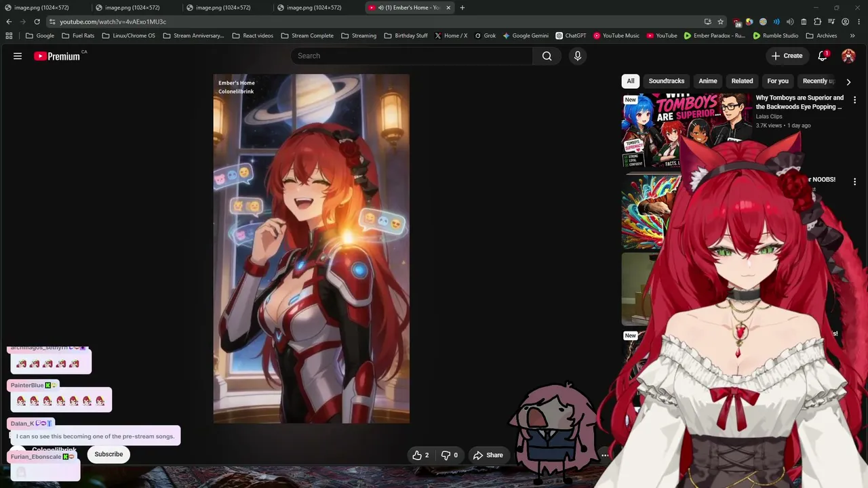Open the account avatar menu

pyautogui.click(x=848, y=56)
